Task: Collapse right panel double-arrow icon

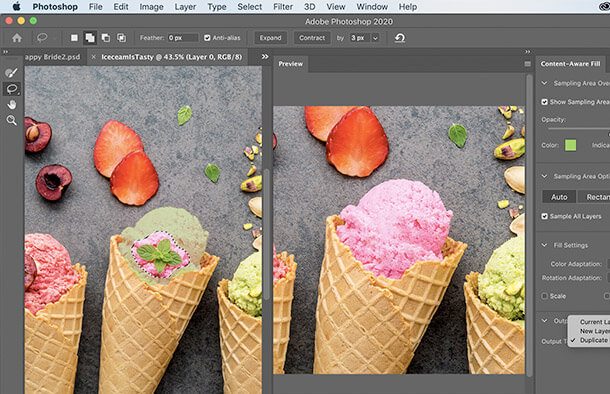Action: point(528,52)
